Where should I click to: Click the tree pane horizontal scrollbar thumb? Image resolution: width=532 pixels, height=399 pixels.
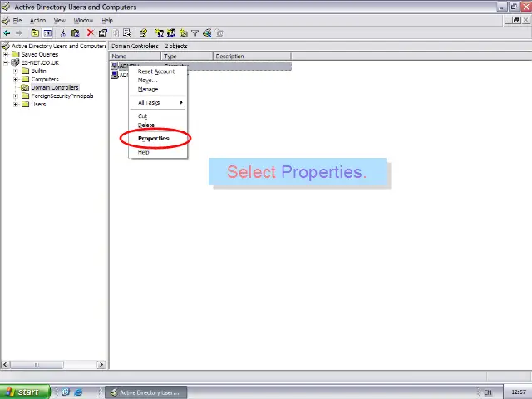(x=37, y=365)
